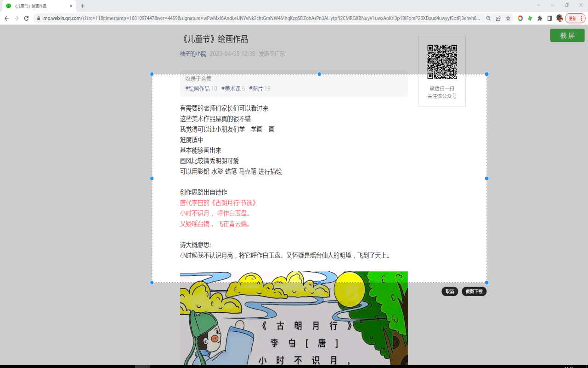
Task: Toggle the browser side panel
Action: point(549,18)
